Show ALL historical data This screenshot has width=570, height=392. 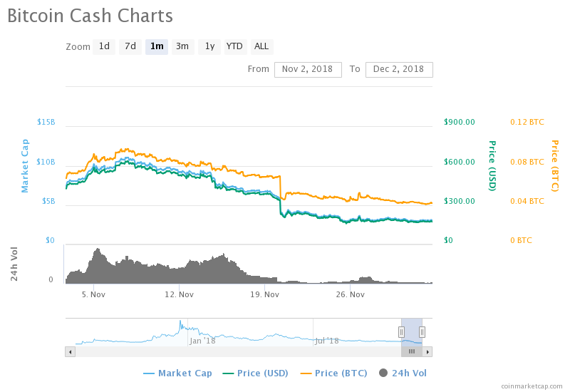point(261,46)
